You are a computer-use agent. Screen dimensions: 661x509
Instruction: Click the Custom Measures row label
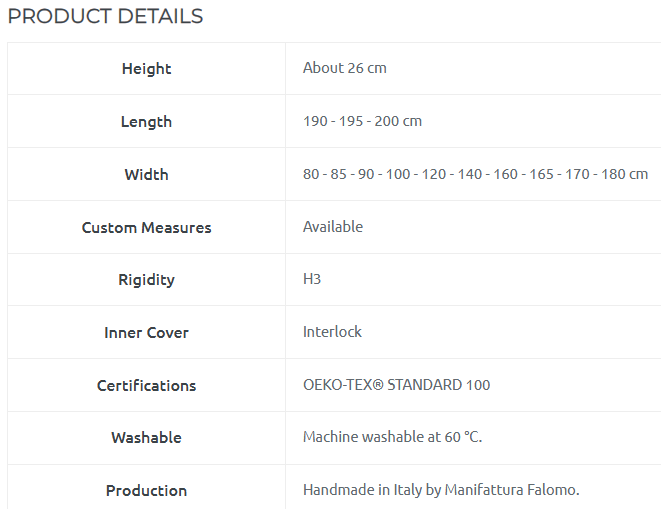[146, 228]
